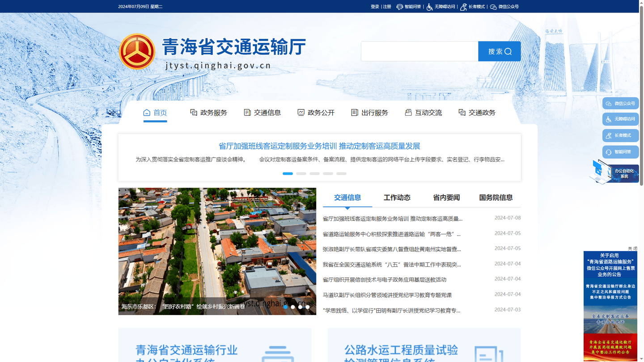This screenshot has height=362, width=644.
Task: Click WeChat icon in floating 微信公众号 button
Action: [609, 104]
